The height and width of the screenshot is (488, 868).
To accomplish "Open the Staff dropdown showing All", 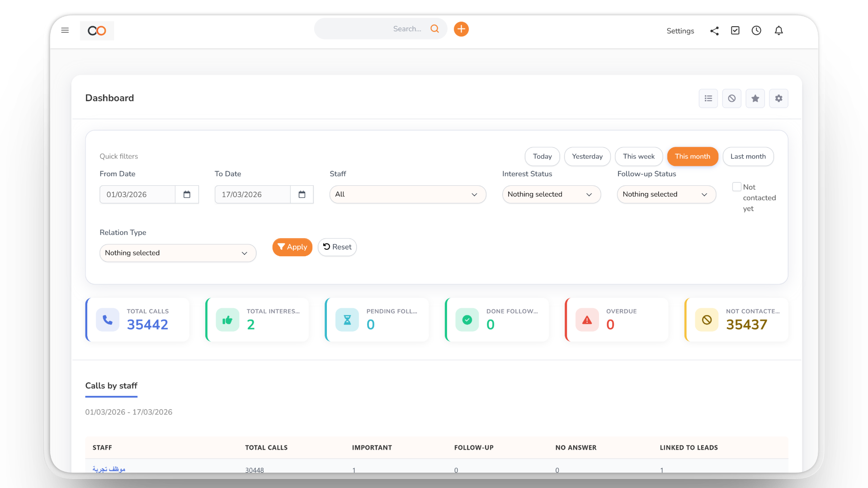I will [407, 194].
